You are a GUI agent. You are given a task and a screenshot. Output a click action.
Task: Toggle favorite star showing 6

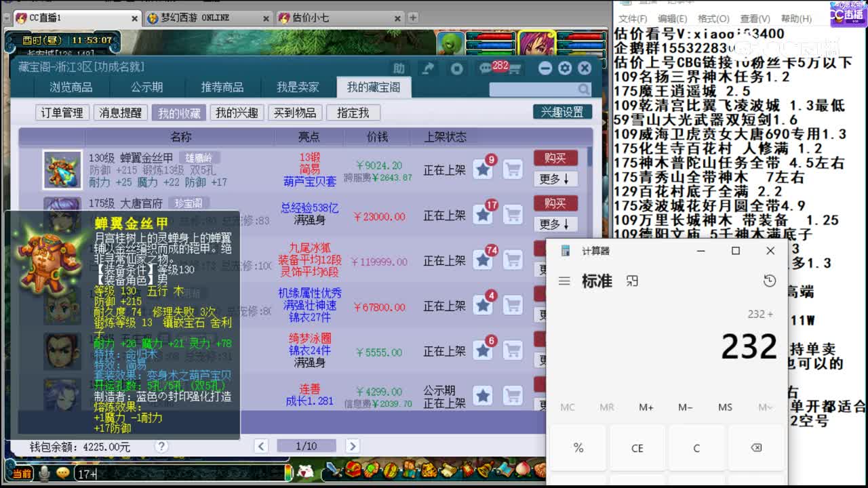483,351
